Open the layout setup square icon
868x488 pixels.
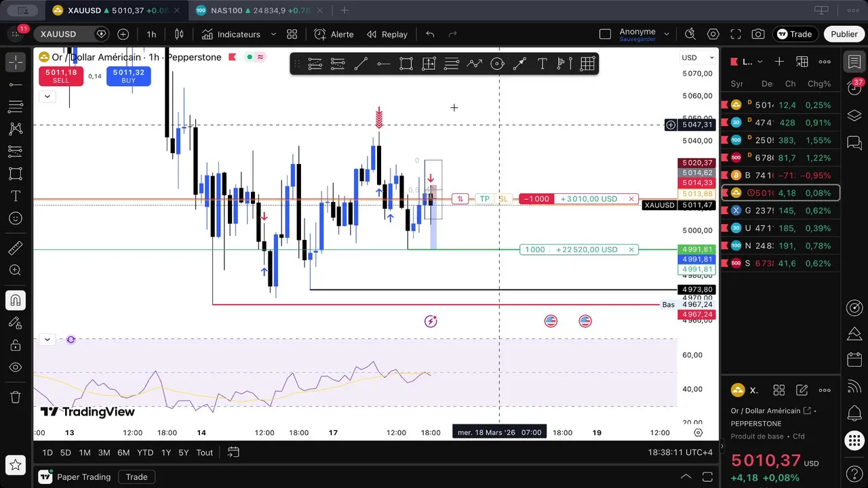pos(606,34)
